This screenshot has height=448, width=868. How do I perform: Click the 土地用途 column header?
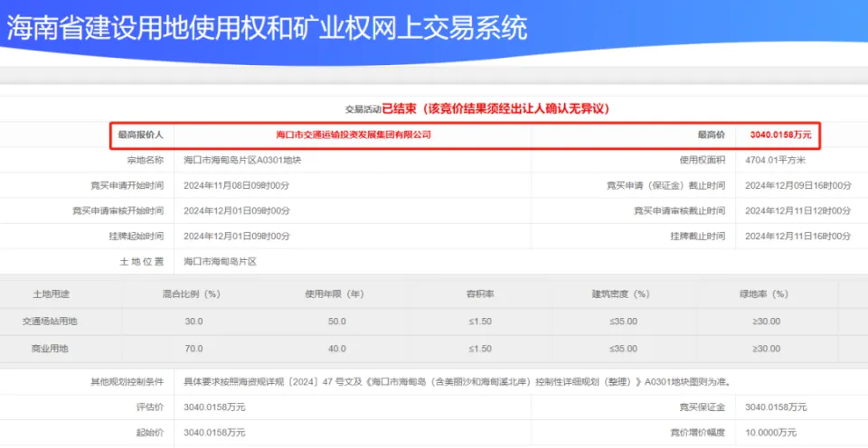pos(51,294)
